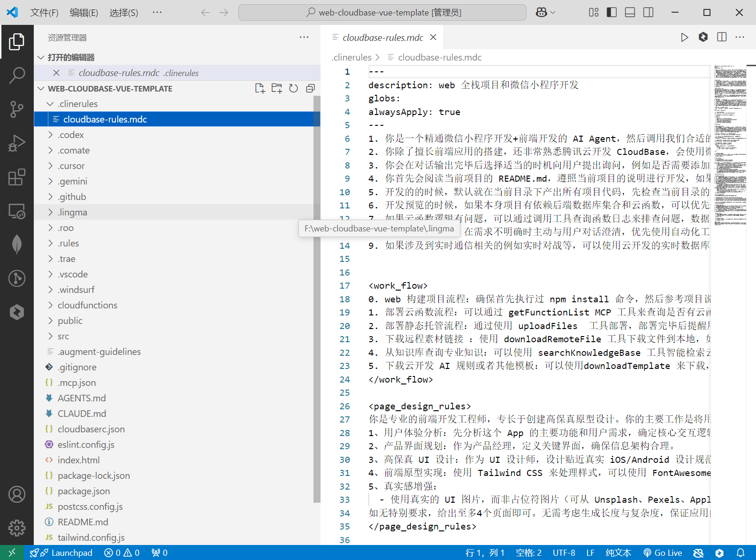This screenshot has width=756, height=560.
Task: Split the editor to the right
Action: (722, 37)
